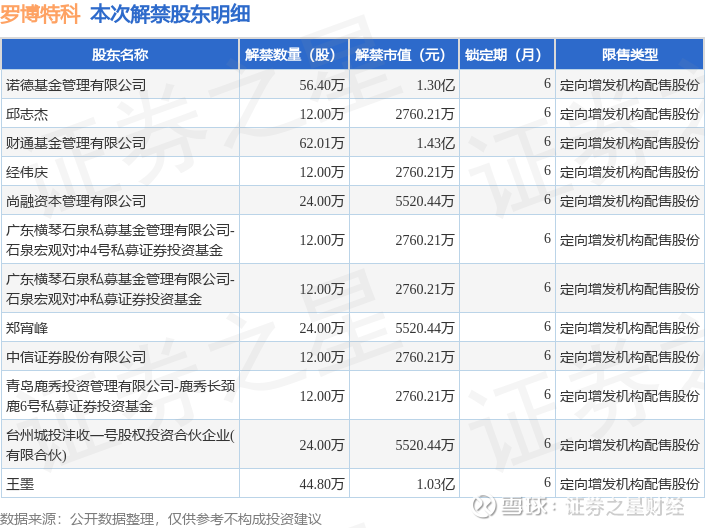Click shareholder name 王墨

[x=20, y=484]
